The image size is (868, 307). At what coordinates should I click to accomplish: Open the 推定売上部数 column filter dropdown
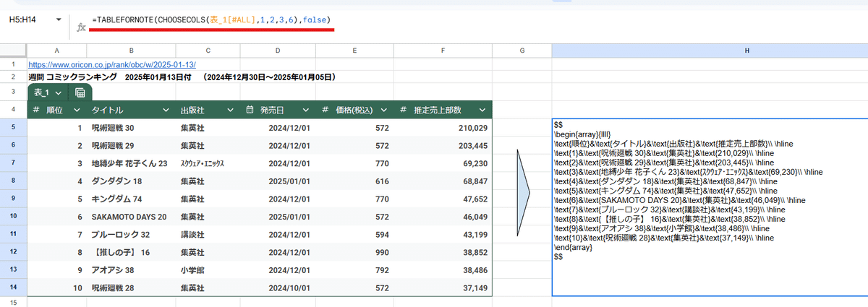(481, 110)
